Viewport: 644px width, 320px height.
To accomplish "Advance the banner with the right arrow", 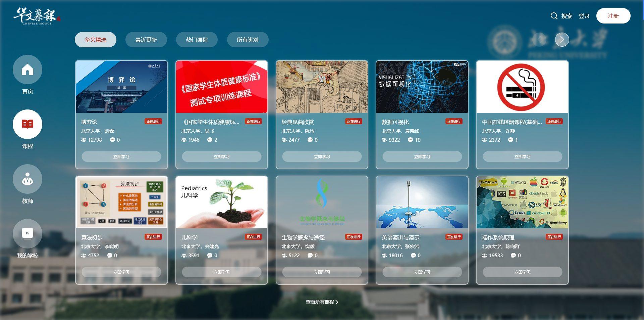I will pyautogui.click(x=562, y=40).
